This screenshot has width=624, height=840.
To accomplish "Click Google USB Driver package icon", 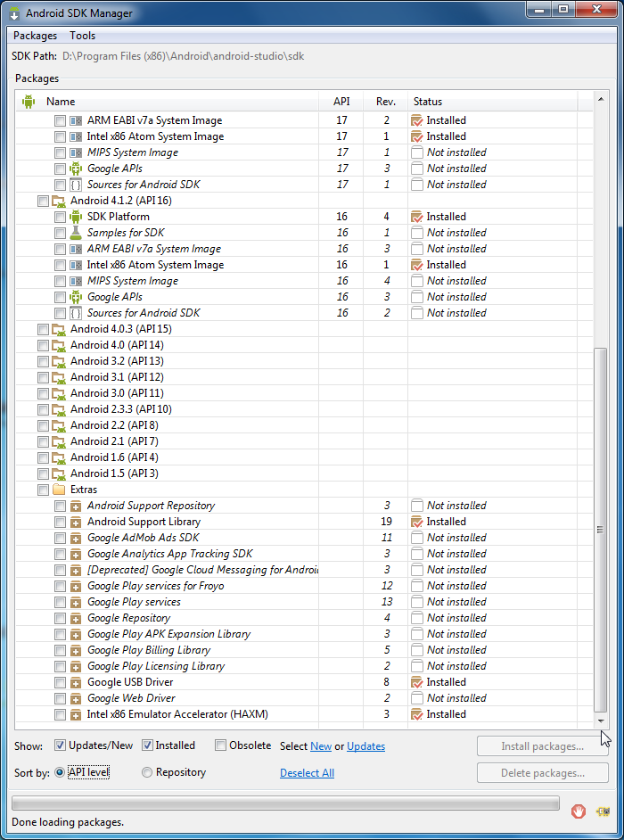I will [76, 682].
